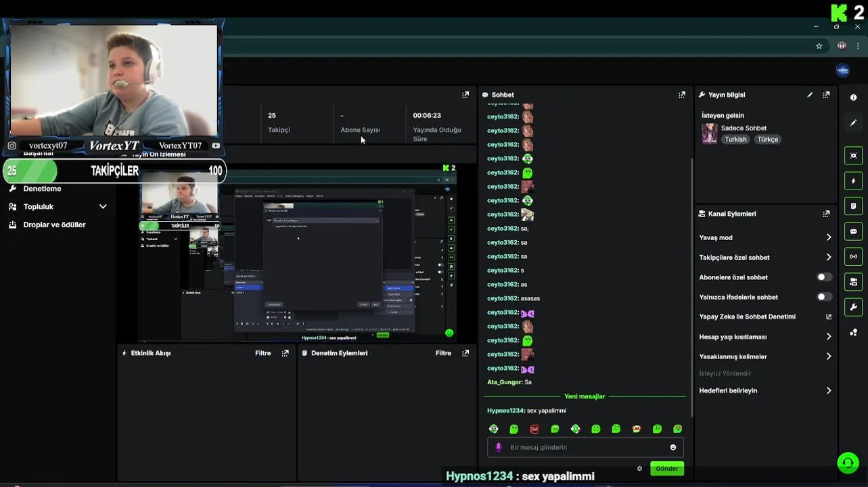Open the info icon in right sidebar

pos(853,97)
